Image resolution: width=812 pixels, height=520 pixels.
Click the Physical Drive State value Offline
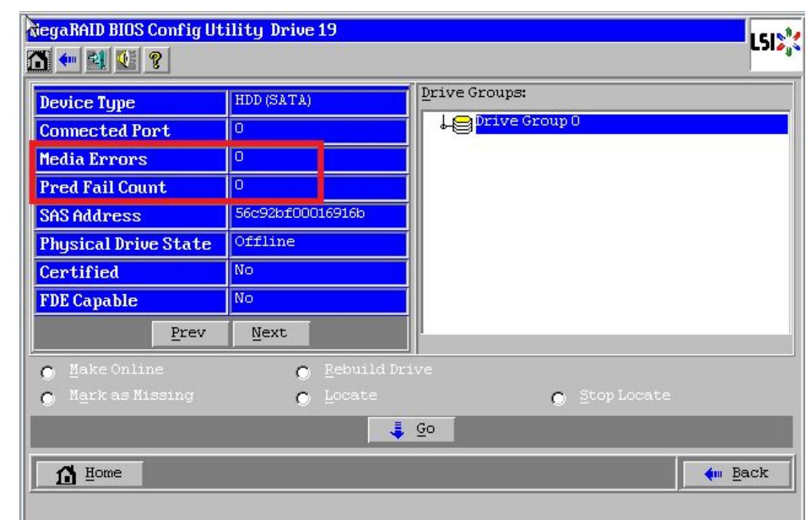click(317, 243)
